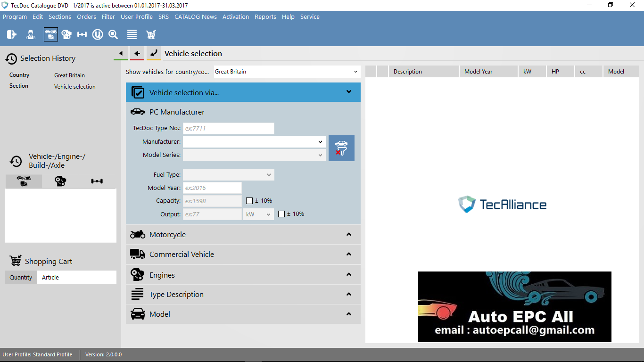
Task: Select the axle tab in history panel
Action: pos(97,181)
